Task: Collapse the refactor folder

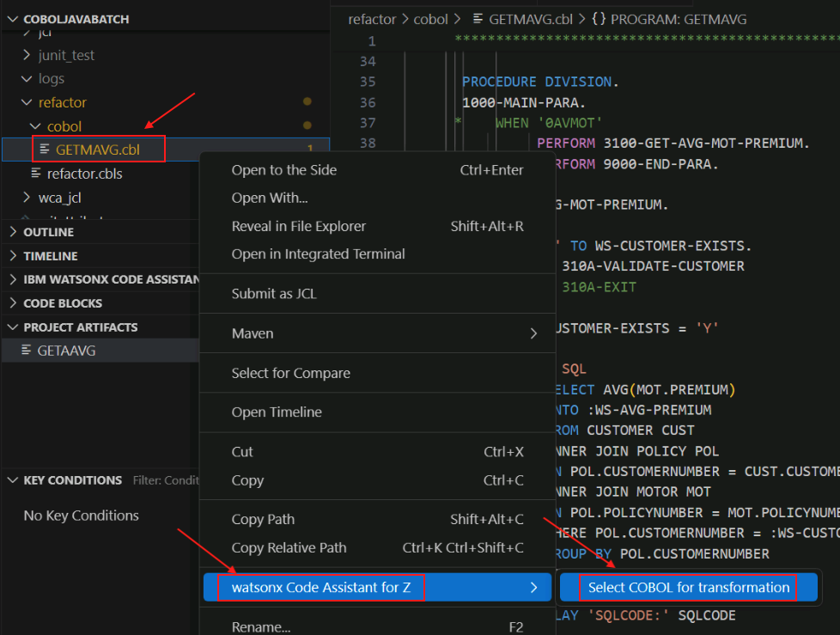Action: [27, 102]
